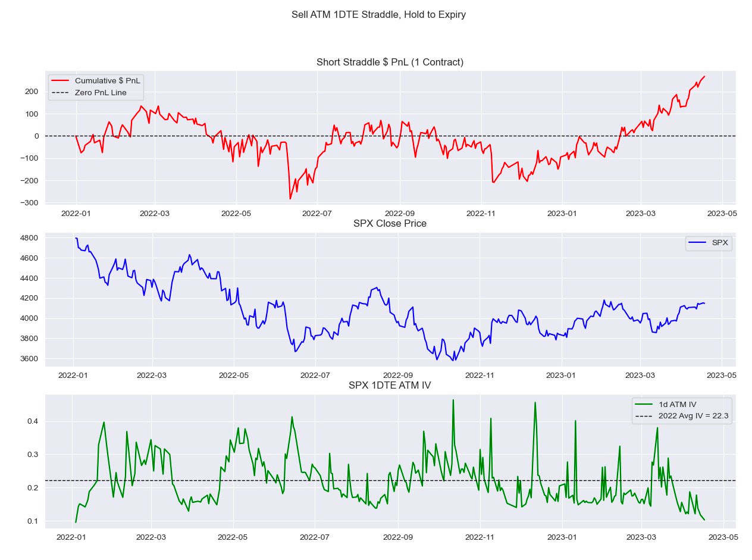Select the 'SPX 1DTE ATM IV' subplot title
752x560 pixels.
(x=390, y=386)
